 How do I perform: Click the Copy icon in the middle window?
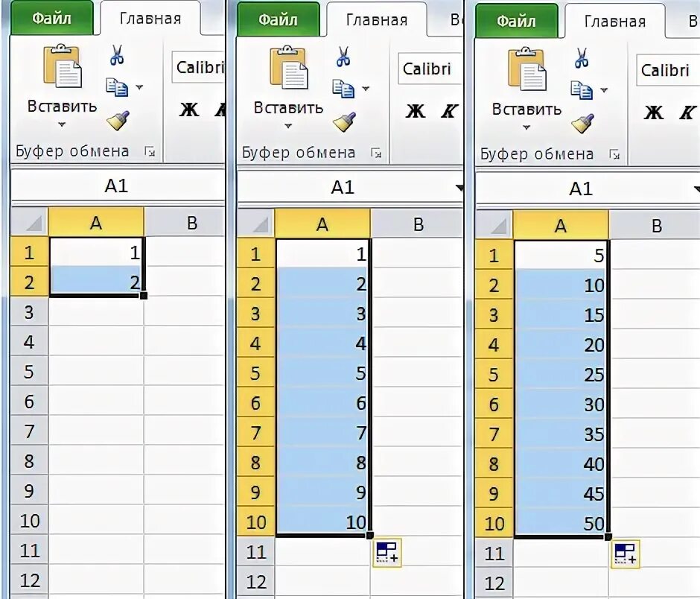pos(343,89)
